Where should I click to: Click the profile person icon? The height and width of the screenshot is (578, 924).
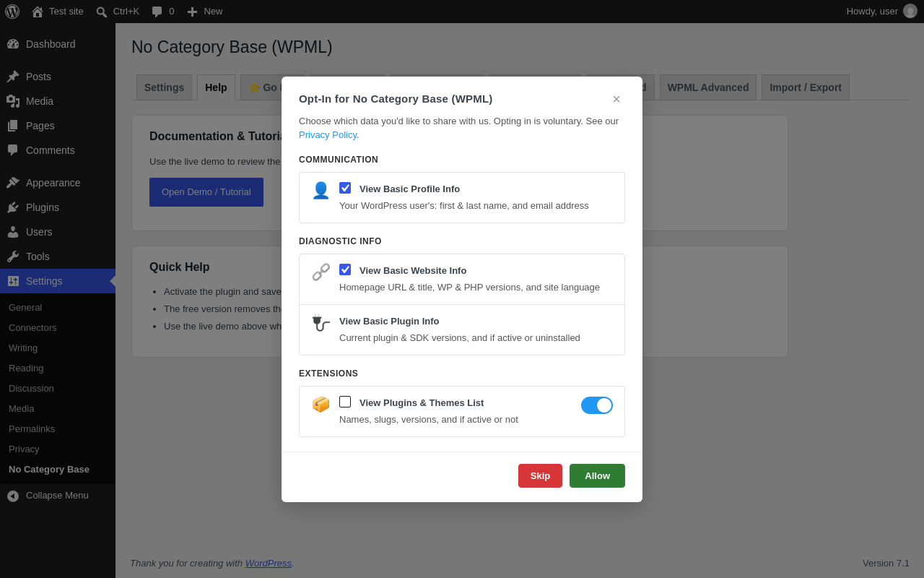(321, 191)
